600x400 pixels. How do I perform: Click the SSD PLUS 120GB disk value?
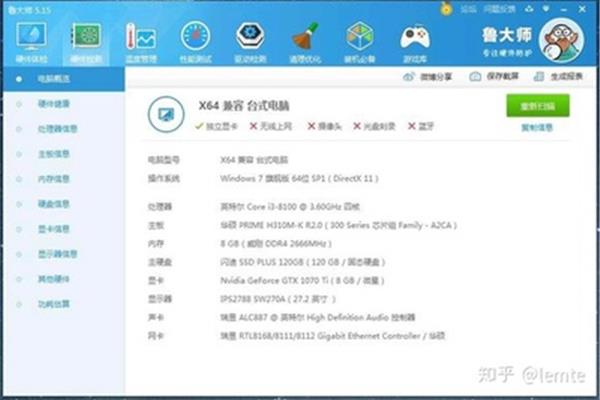coord(303,262)
